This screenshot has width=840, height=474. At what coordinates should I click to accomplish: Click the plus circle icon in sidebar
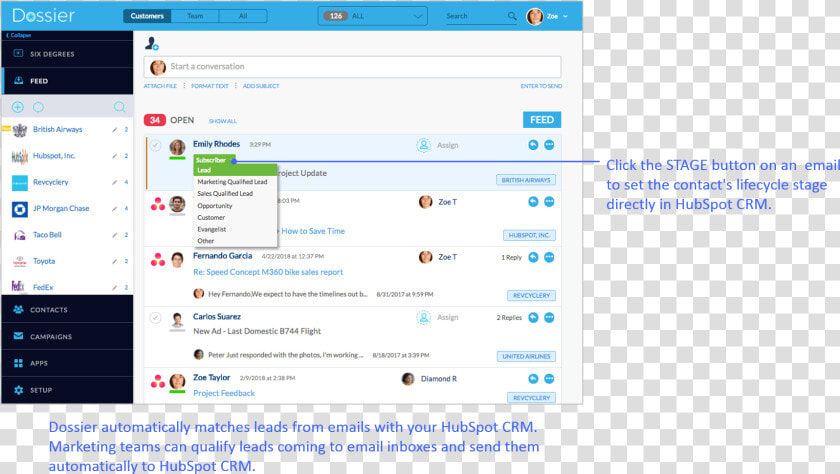18,107
